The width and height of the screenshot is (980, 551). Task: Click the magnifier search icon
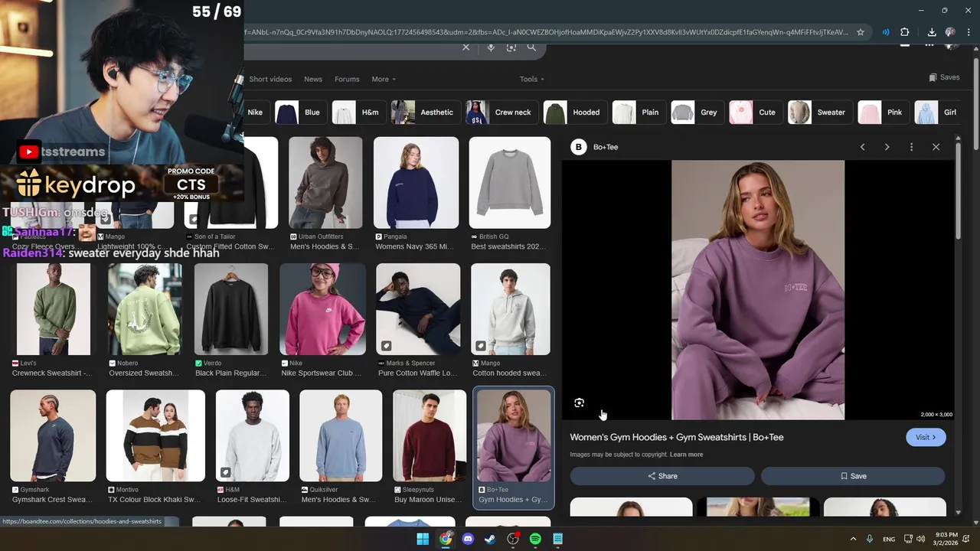pyautogui.click(x=531, y=47)
